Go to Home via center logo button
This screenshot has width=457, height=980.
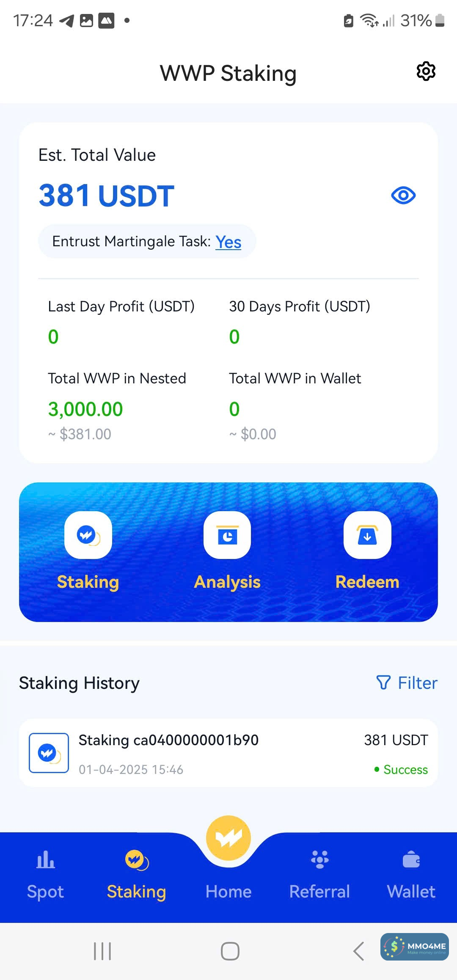tap(228, 839)
